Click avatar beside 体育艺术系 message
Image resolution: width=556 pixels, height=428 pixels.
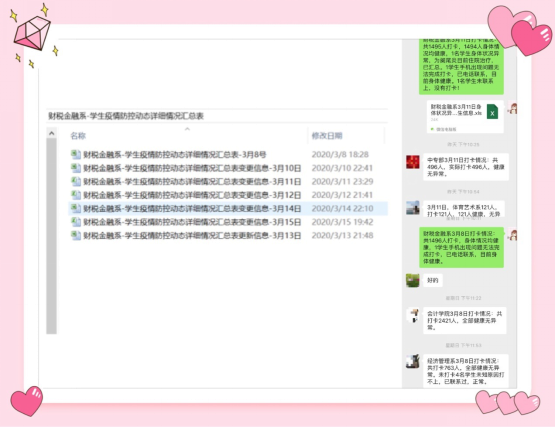[412, 208]
